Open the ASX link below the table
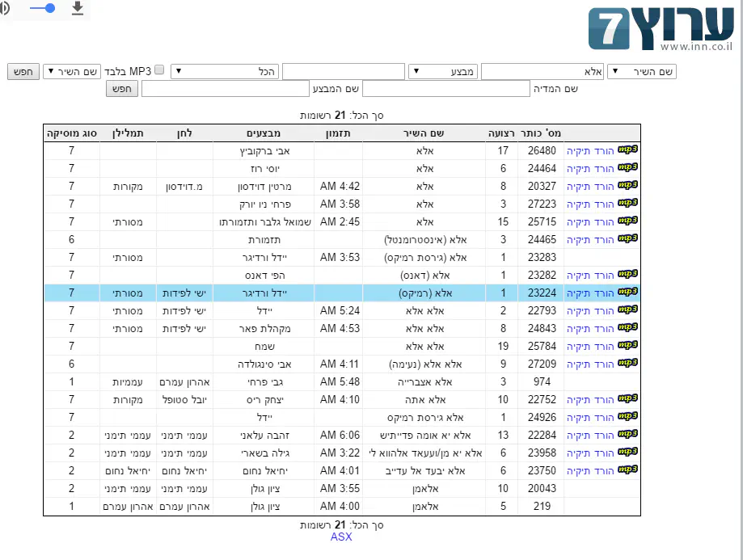The width and height of the screenshot is (743, 560). click(341, 537)
